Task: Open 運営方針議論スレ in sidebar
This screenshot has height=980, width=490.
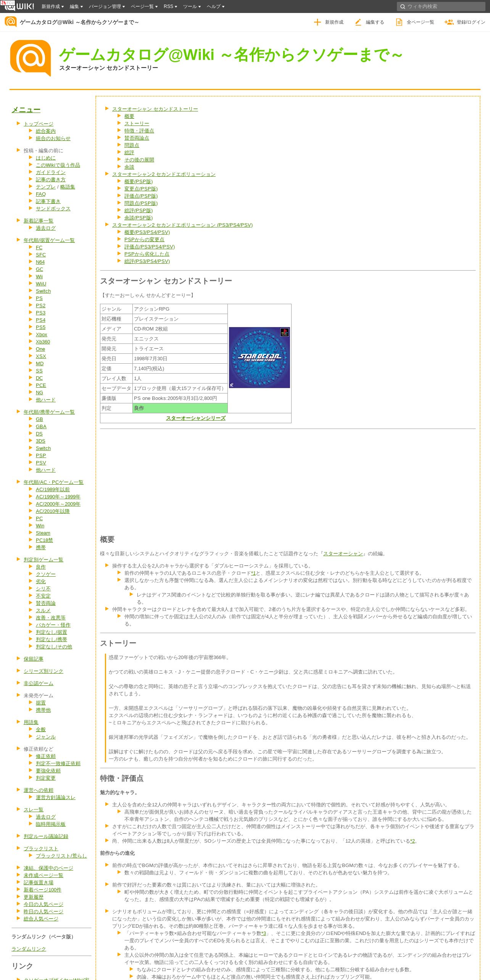Action: pyautogui.click(x=56, y=798)
